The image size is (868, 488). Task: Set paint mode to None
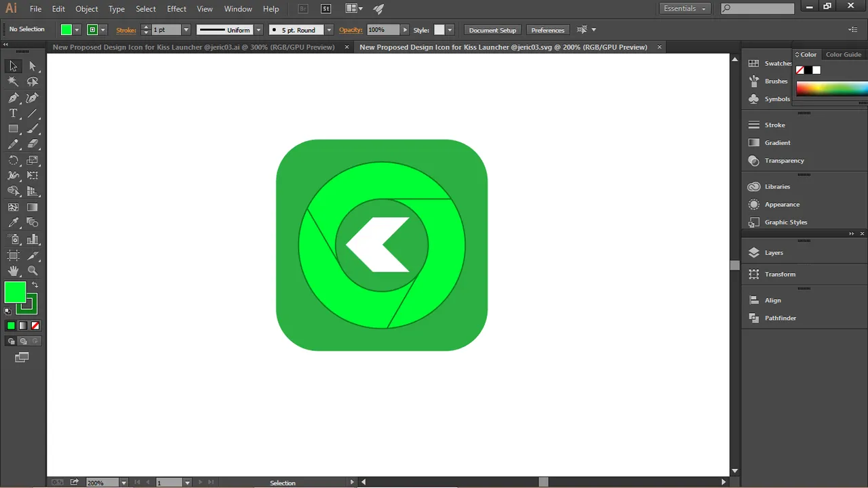pos(35,325)
